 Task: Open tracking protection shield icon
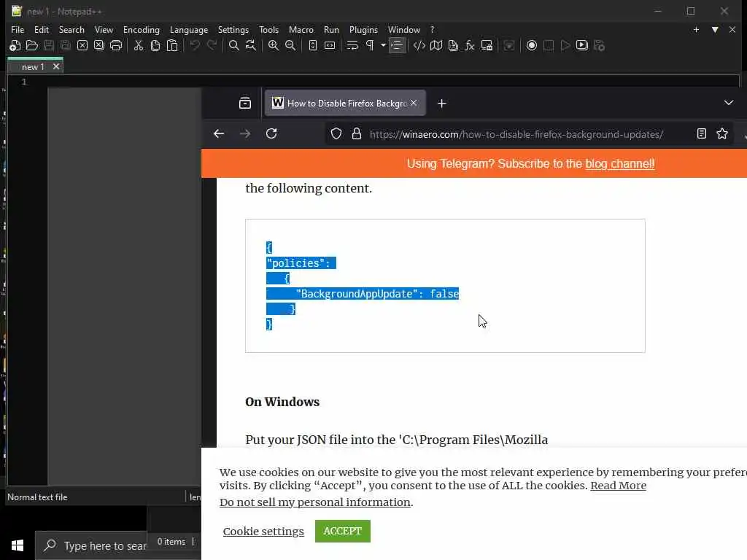tap(336, 134)
